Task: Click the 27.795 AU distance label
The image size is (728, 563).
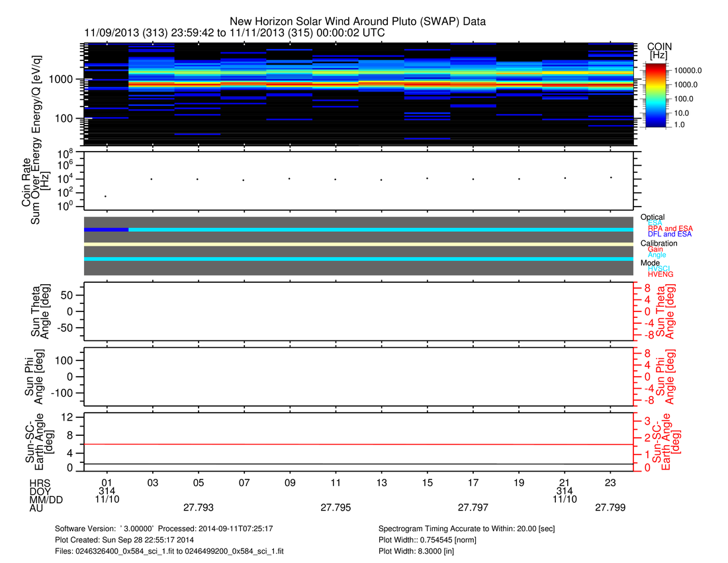Action: coord(336,508)
